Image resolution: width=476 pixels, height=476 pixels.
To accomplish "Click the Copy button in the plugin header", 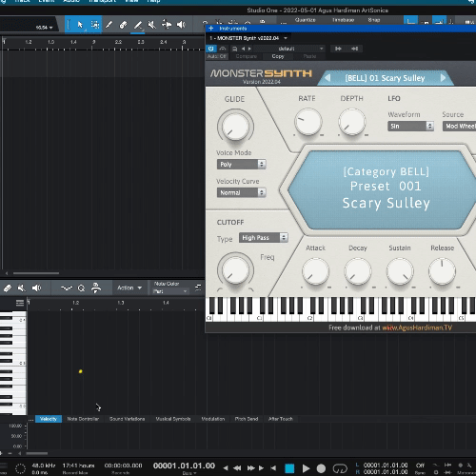I will tap(278, 56).
